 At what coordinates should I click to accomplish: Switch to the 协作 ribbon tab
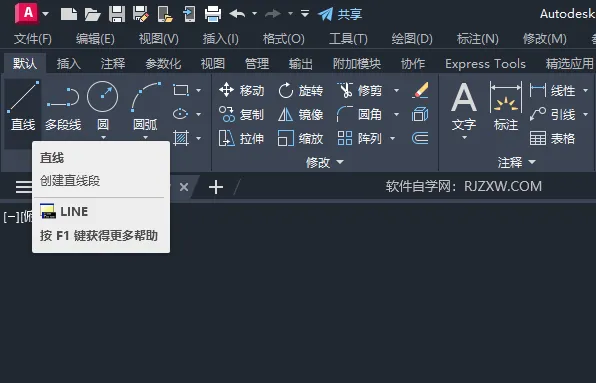(413, 63)
